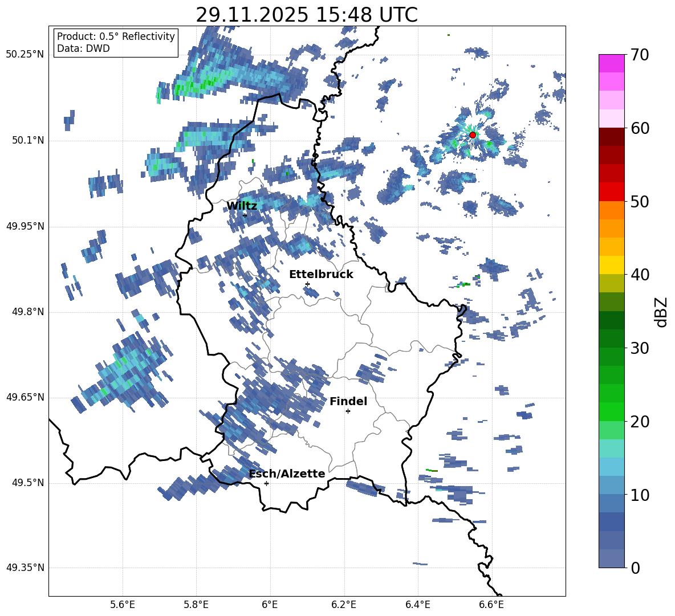
Task: Click the Ettelbruck station cross marker
Action: (307, 284)
